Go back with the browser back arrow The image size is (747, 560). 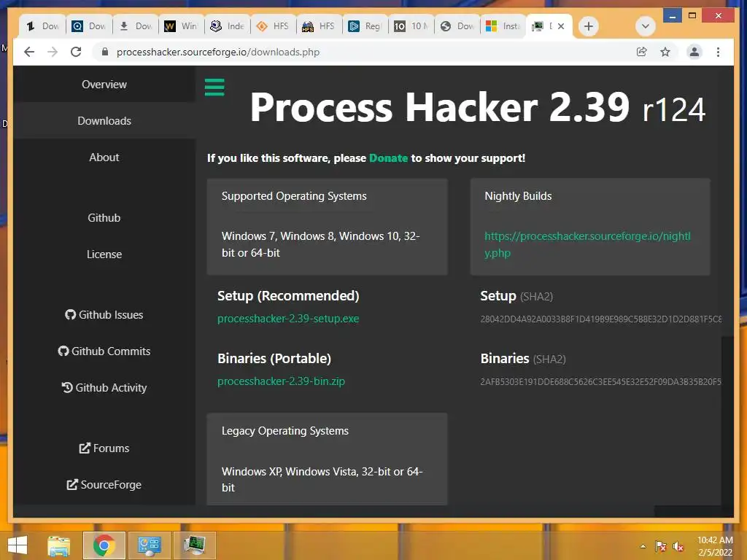(x=29, y=52)
